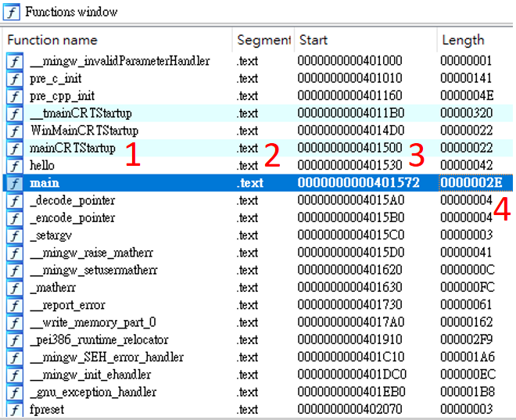The image size is (516, 420).
Task: Select the __mingw_raise_matherr function name
Action: (x=91, y=253)
